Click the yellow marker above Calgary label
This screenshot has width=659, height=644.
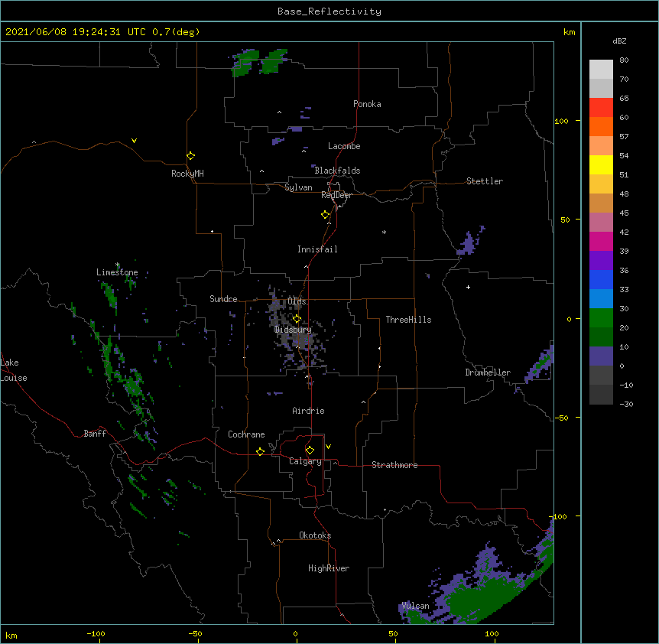(x=310, y=450)
